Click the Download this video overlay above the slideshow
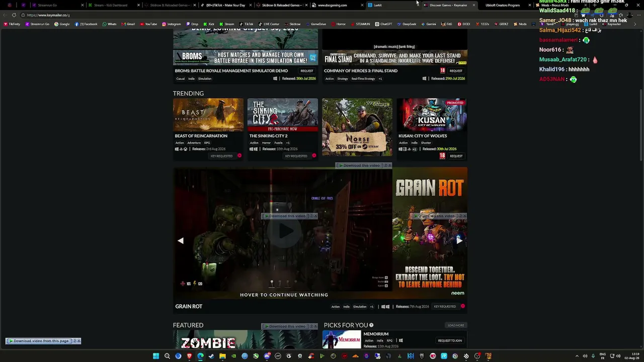 tap(361, 165)
